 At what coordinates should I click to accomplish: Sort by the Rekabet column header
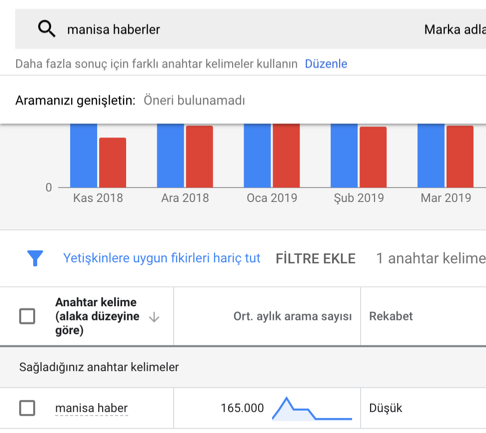[x=391, y=316]
